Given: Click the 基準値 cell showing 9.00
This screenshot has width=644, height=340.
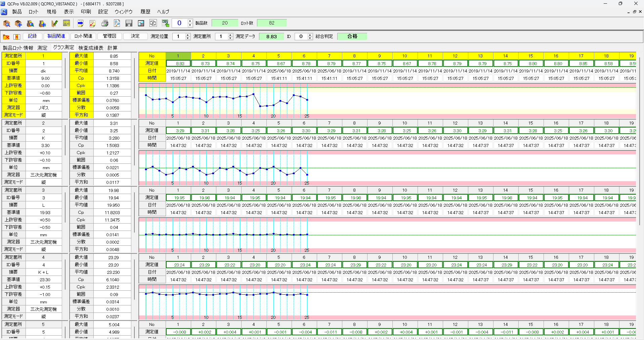Looking at the screenshot, I should click(x=44, y=78).
